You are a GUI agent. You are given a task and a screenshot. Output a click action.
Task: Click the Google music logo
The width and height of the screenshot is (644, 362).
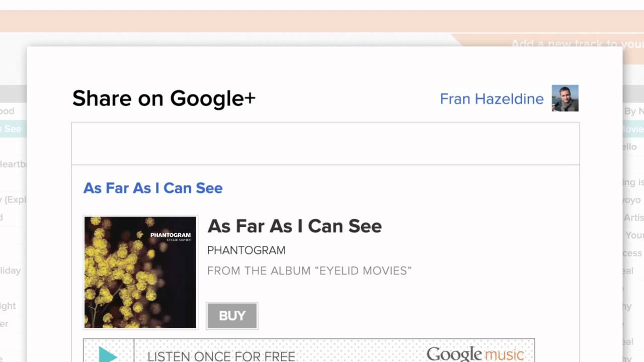475,354
